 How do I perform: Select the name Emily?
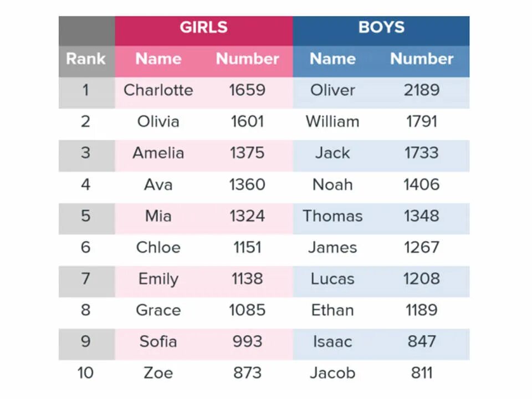pos(158,279)
